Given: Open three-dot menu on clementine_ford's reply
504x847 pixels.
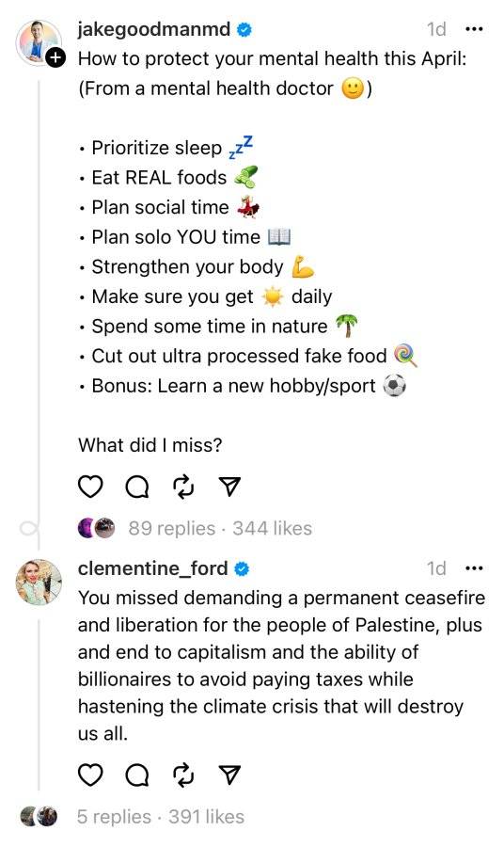Looking at the screenshot, I should coord(474,568).
